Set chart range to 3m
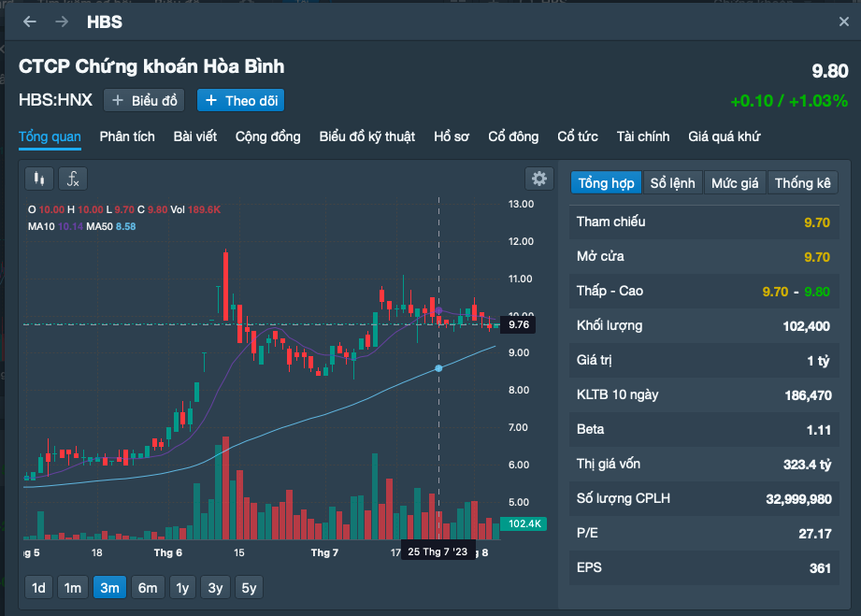861x616 pixels. 109,588
